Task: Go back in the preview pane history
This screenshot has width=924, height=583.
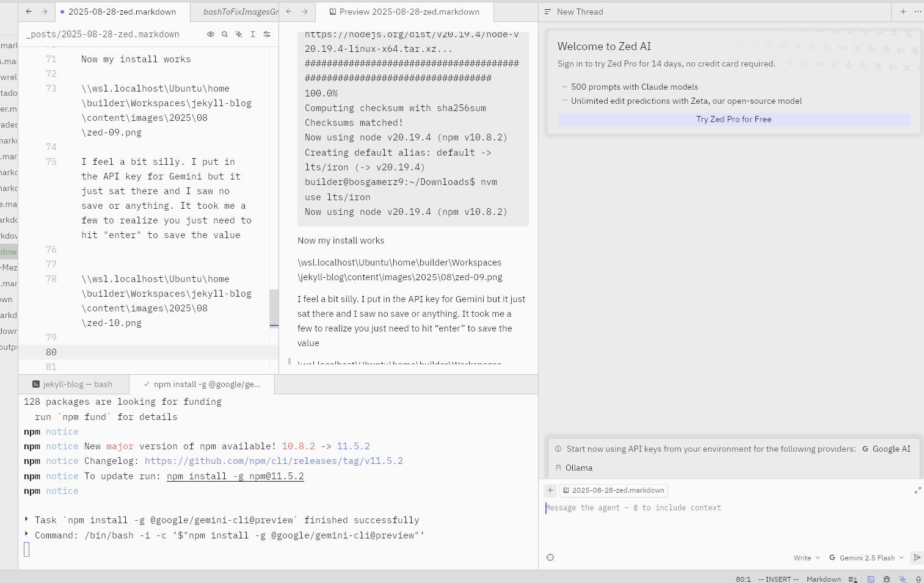Action: pos(289,12)
